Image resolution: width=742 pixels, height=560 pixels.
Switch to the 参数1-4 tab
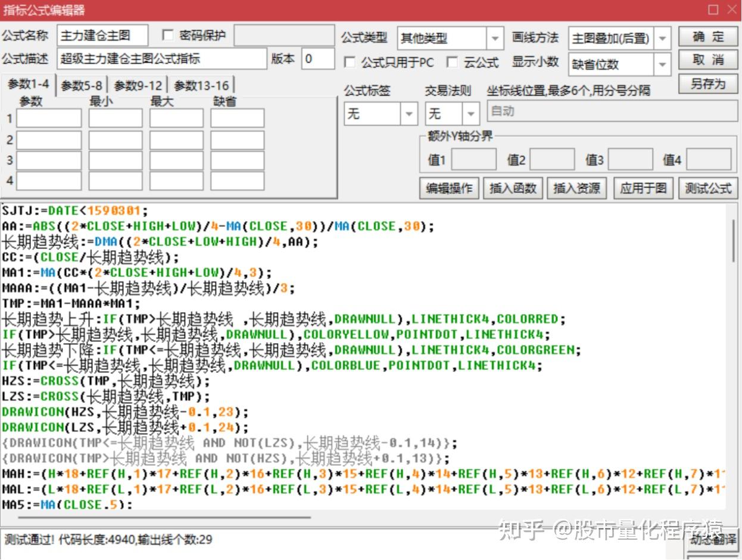[x=29, y=85]
